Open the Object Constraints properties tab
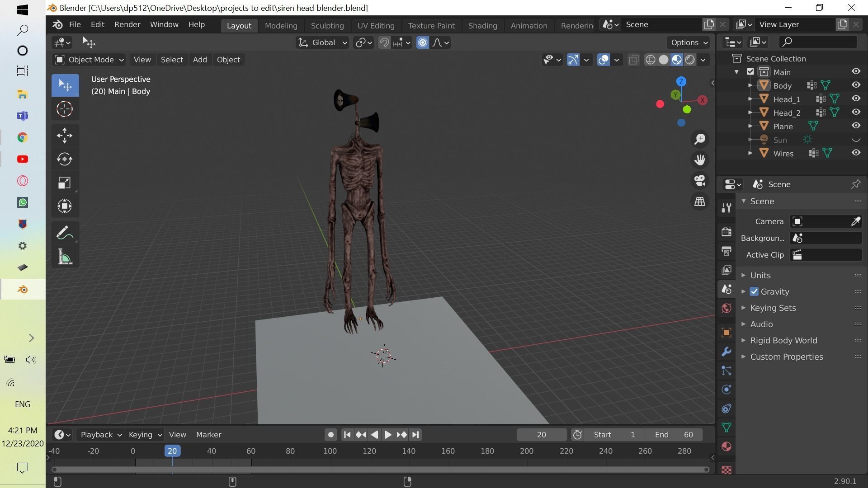868x488 pixels. (726, 408)
